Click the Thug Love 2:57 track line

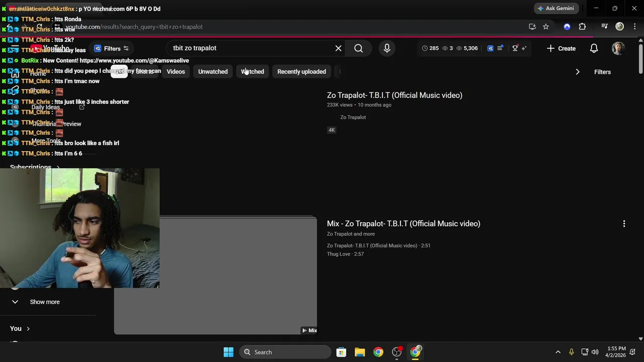click(345, 254)
